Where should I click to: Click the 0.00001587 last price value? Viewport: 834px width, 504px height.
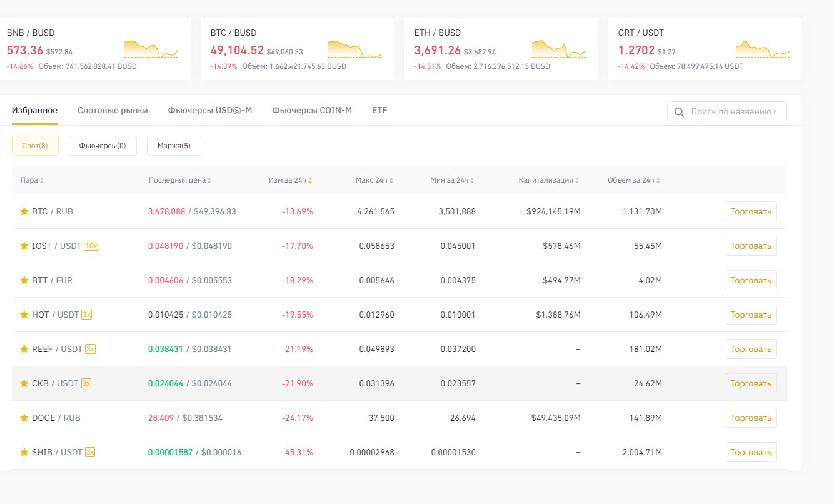pyautogui.click(x=170, y=452)
